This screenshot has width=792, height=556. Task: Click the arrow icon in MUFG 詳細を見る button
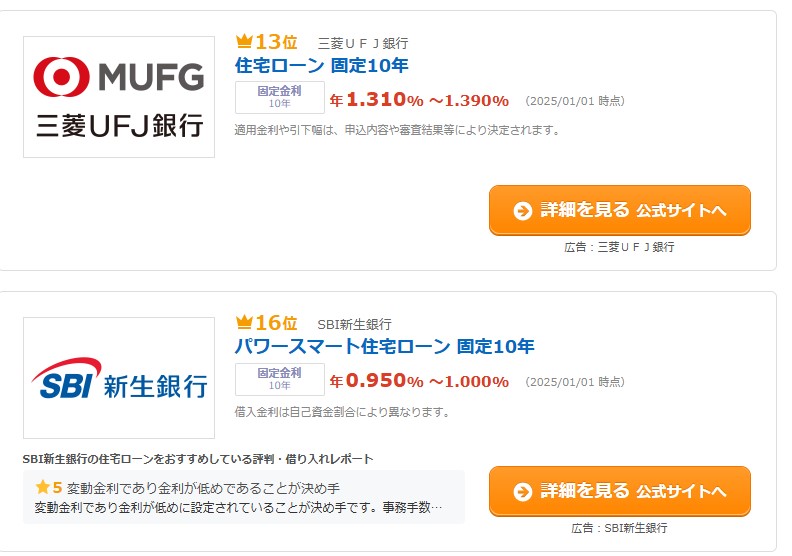[x=523, y=211]
